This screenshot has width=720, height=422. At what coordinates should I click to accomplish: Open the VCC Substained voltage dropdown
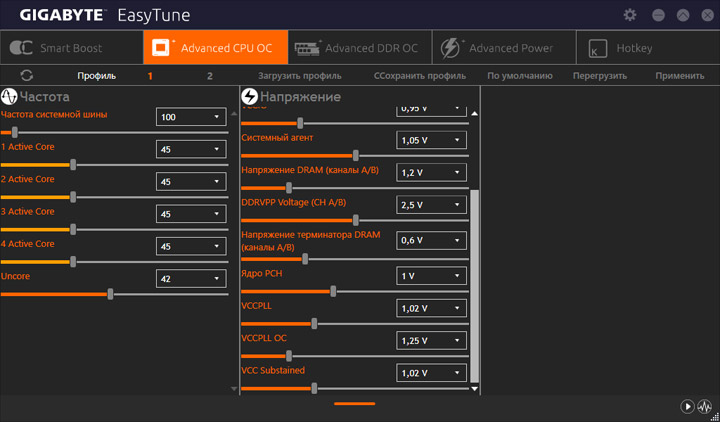[x=431, y=373]
